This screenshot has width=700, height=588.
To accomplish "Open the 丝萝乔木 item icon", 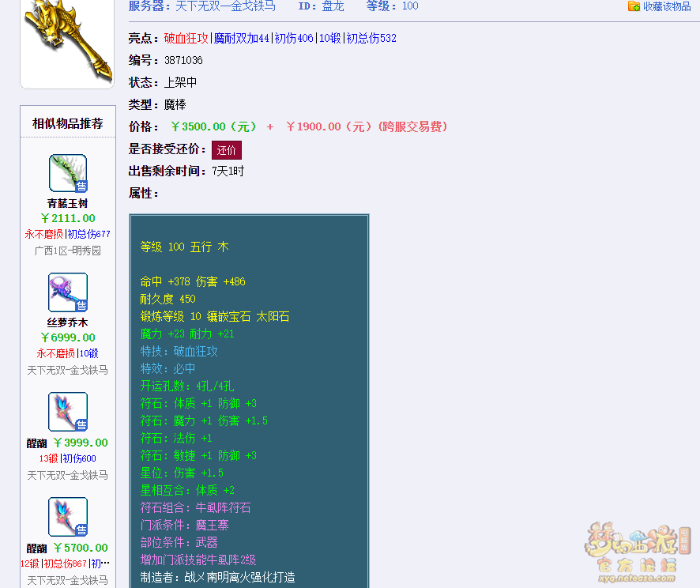I will 67,292.
